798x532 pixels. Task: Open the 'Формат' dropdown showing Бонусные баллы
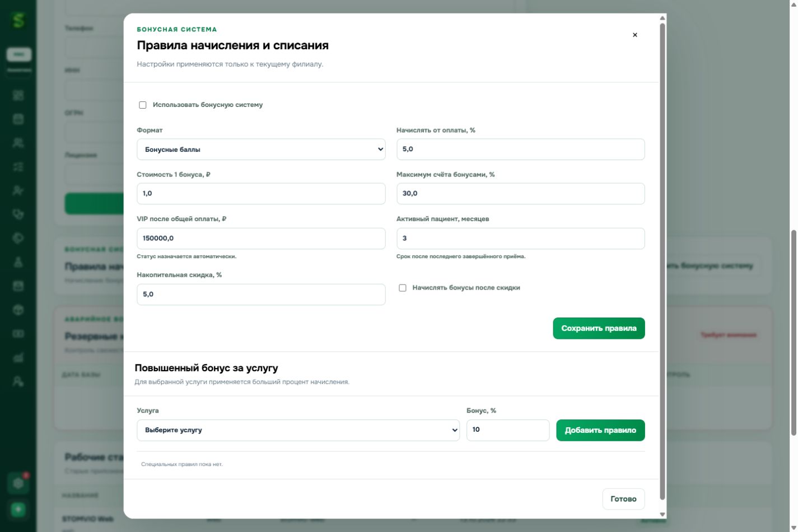[261, 150]
